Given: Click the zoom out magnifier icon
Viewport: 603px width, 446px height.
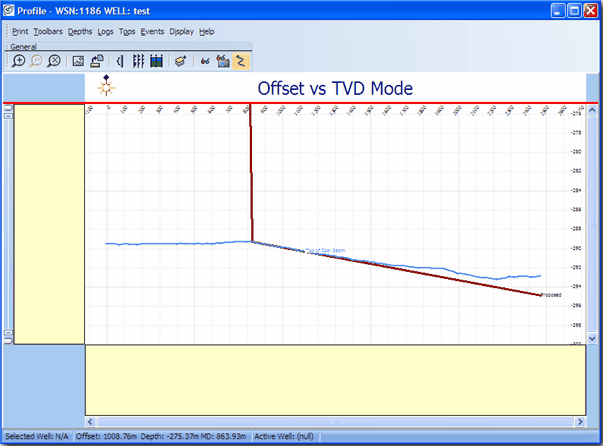Looking at the screenshot, I should point(37,61).
